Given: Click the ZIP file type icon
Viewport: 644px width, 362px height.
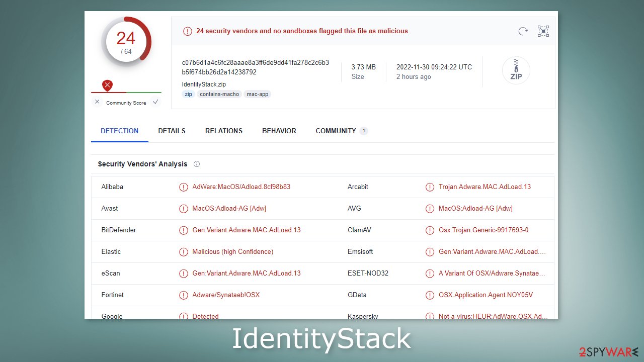Looking at the screenshot, I should pos(516,70).
